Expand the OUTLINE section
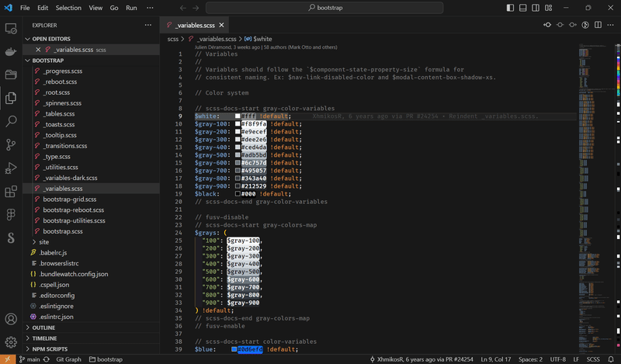Image resolution: width=621 pixels, height=364 pixels. tap(91, 328)
